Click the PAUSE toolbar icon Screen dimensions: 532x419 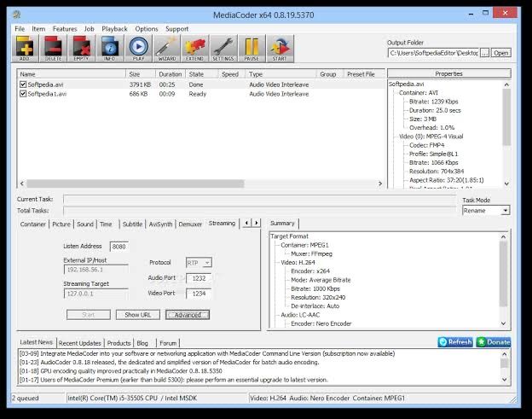[252, 49]
